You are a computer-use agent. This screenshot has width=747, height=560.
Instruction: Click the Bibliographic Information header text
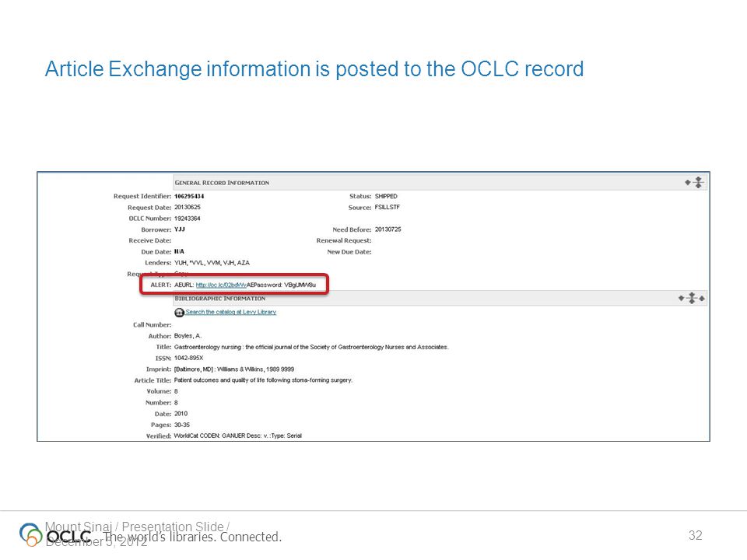click(220, 299)
